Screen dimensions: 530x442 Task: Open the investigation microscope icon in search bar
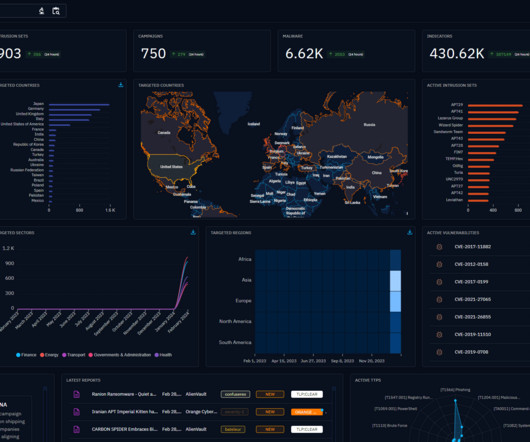tap(41, 11)
